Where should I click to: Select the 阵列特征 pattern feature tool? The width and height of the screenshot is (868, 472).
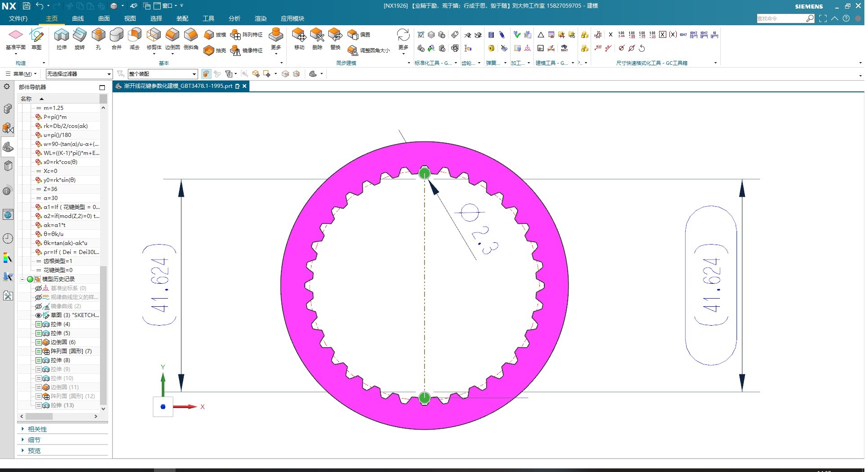[x=246, y=35]
